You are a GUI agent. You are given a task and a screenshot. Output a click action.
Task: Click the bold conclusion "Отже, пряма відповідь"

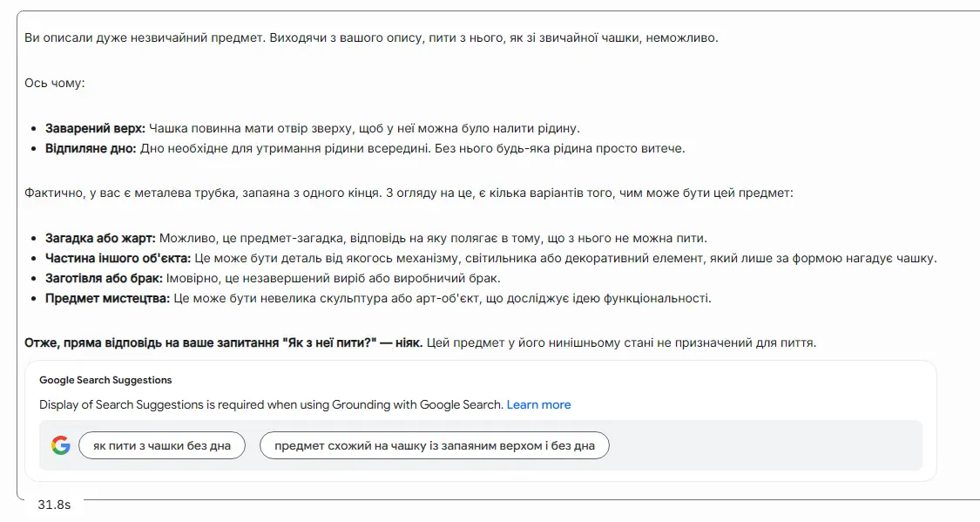click(223, 342)
